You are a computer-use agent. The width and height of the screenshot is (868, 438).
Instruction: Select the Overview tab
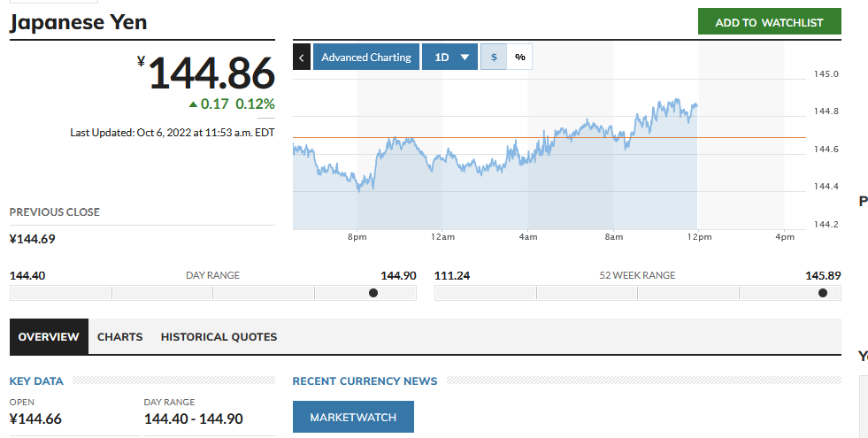[x=49, y=336]
